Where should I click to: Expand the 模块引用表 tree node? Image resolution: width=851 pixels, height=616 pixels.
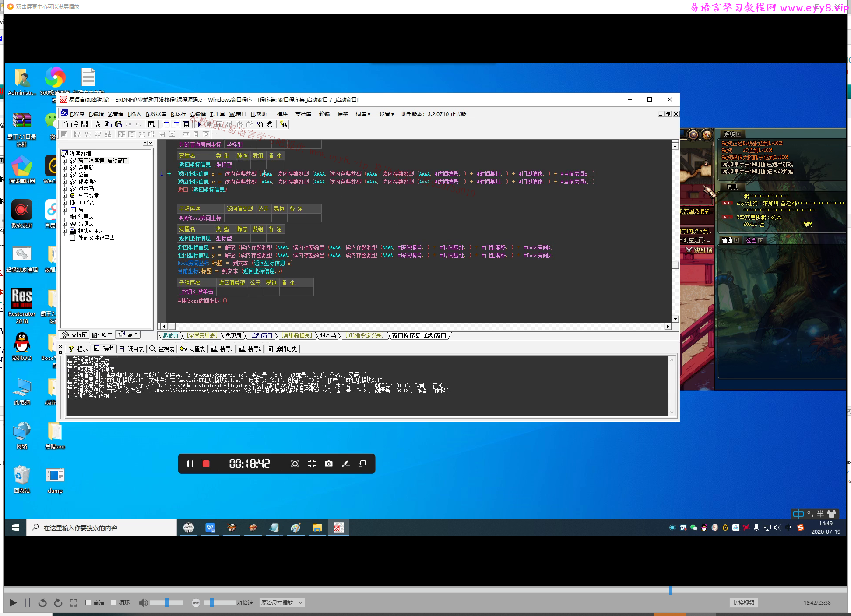65,231
